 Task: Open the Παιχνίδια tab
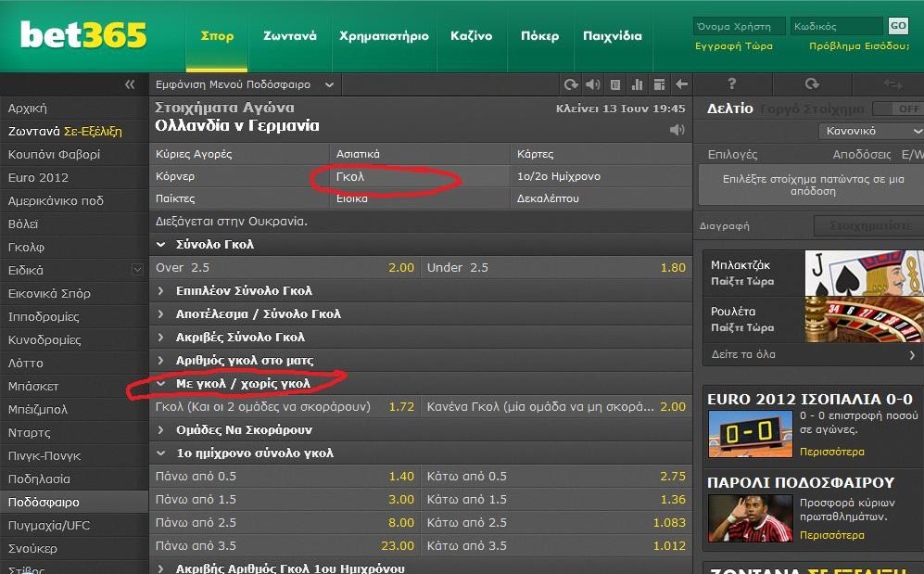613,36
